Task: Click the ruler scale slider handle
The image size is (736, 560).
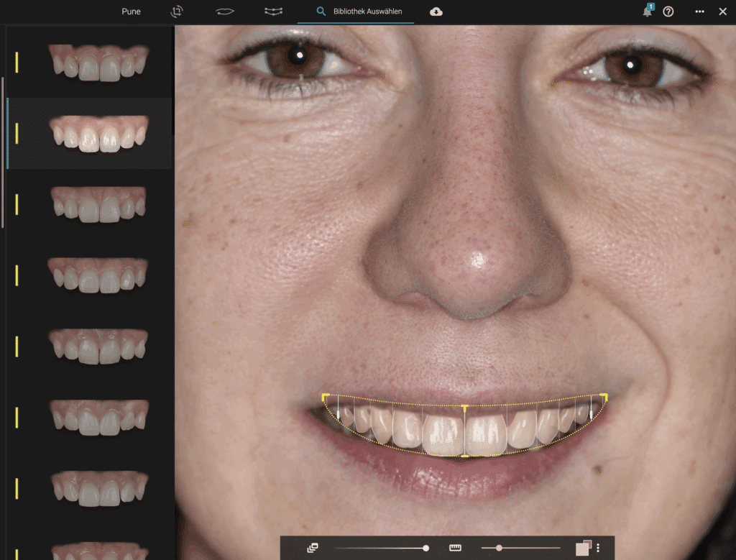Action: click(x=499, y=548)
